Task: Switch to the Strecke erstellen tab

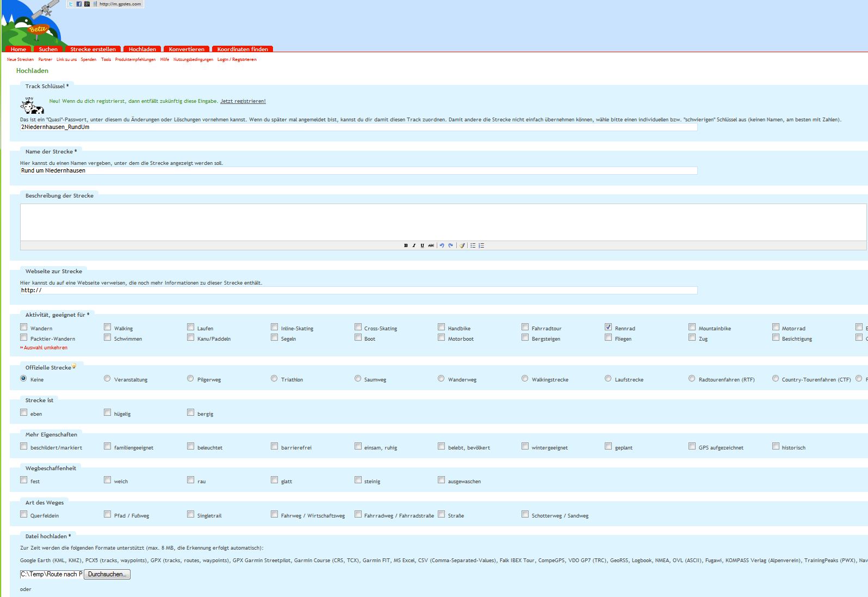Action: (93, 49)
